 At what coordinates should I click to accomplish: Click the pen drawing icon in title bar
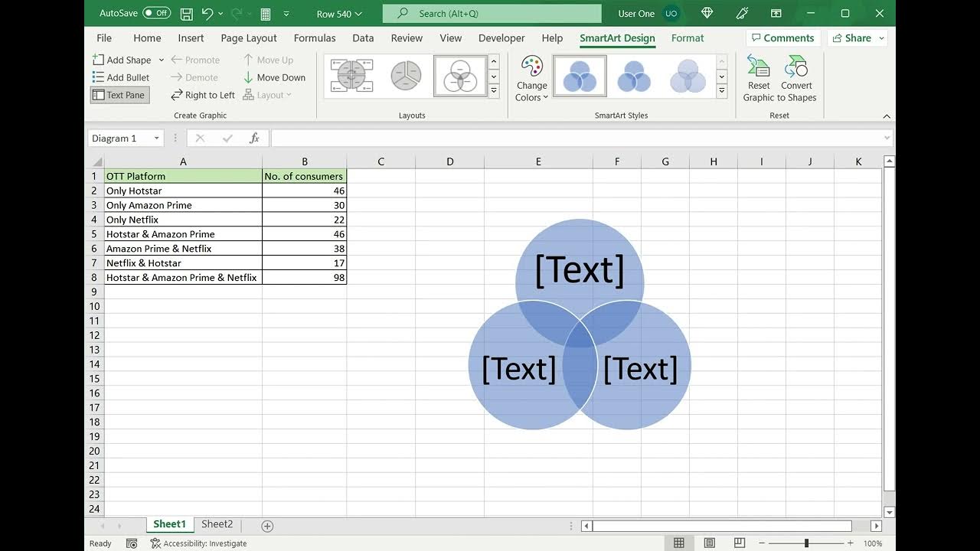pos(742,13)
